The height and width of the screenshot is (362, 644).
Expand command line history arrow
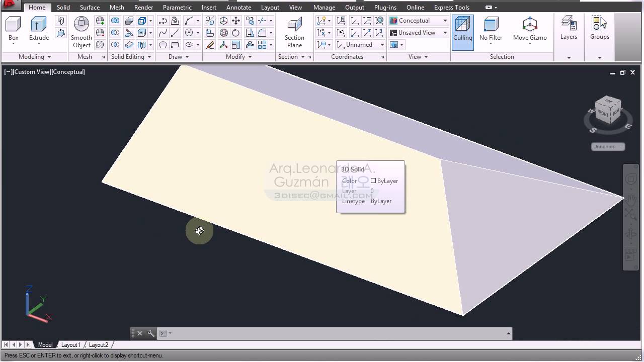[509, 333]
